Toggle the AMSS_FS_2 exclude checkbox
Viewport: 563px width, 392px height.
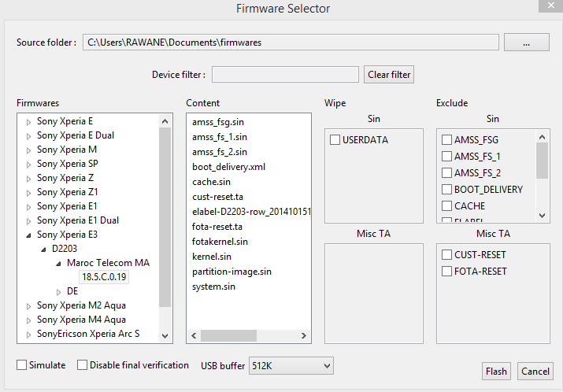coord(446,172)
